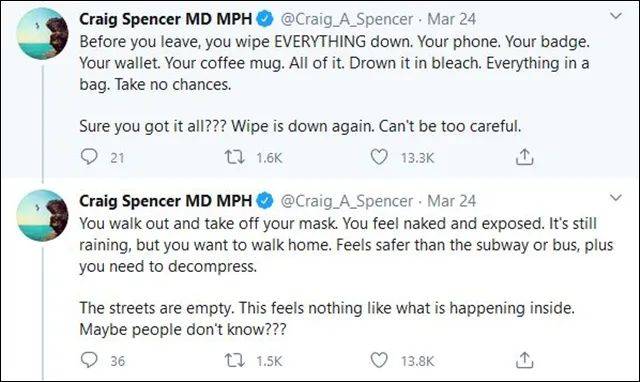The image size is (640, 382).
Task: Retweet the 'wipe EVERYTHING down' tweet
Action: pyautogui.click(x=235, y=157)
